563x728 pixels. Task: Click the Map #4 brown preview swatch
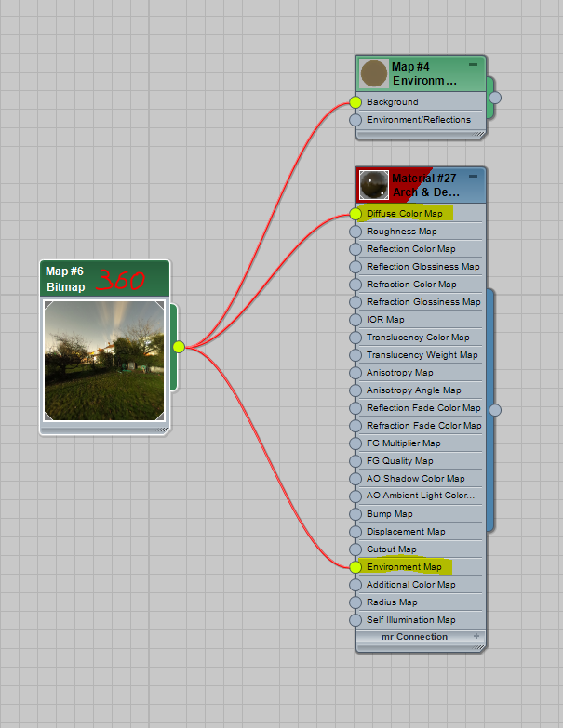tap(374, 73)
